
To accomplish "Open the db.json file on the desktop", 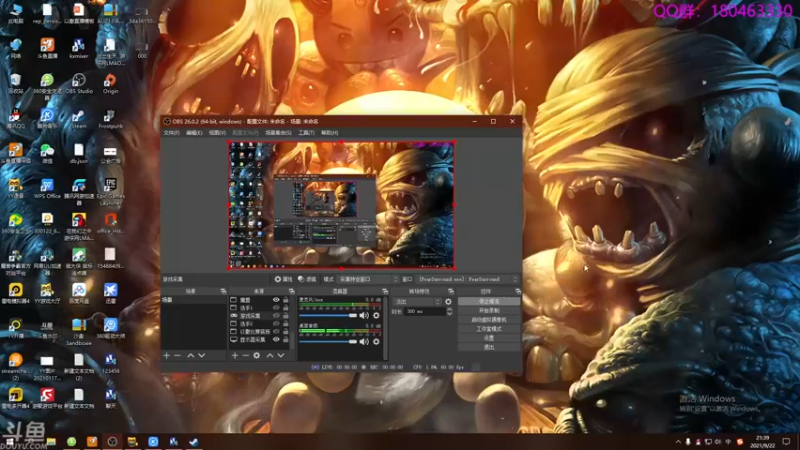I will [79, 153].
